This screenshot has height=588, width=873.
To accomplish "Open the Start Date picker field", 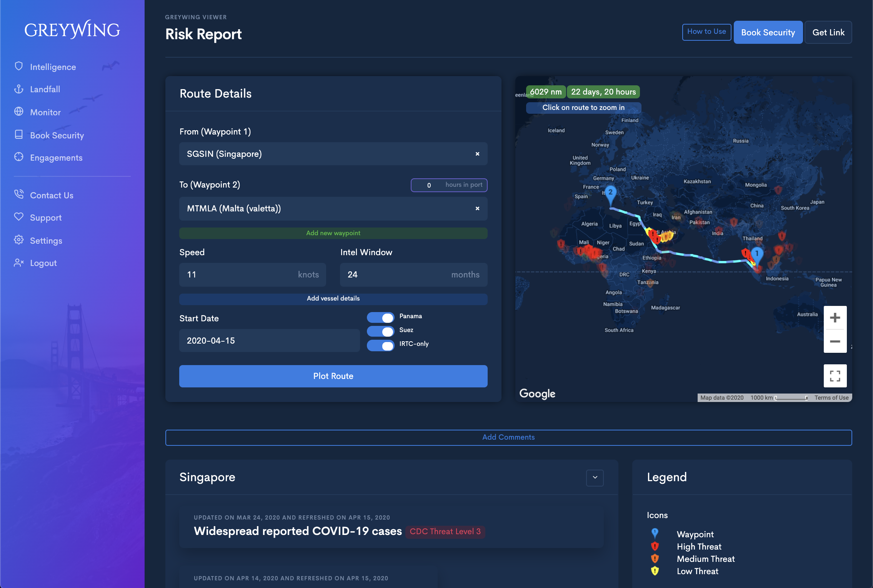I will point(269,341).
